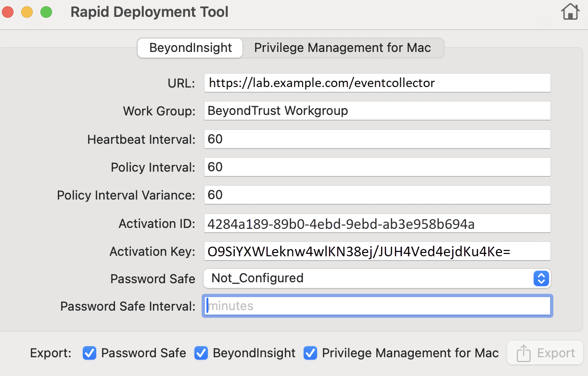Screen dimensions: 588x376
Task: Disable the BeyondInsight export checkbox
Action: coord(201,353)
